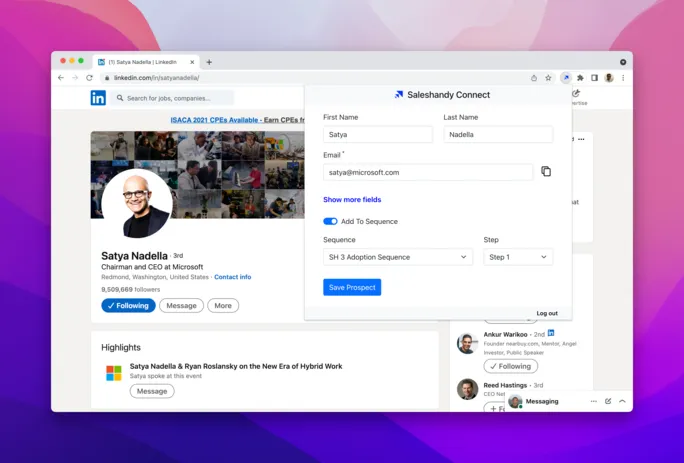The height and width of the screenshot is (463, 684).
Task: Click Ankur Warikoo's profile picture
Action: click(x=467, y=343)
